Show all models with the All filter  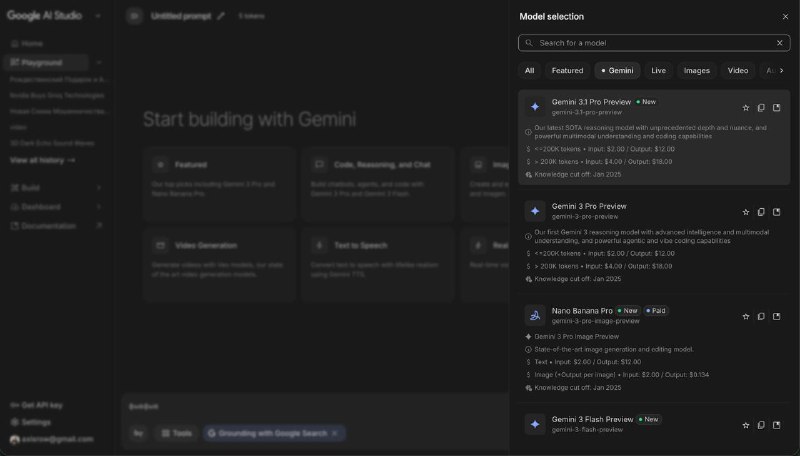click(530, 70)
